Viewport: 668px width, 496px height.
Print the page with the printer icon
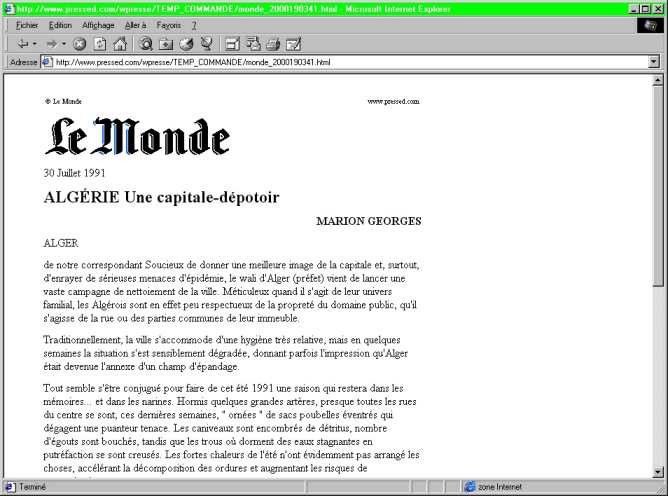tap(273, 44)
